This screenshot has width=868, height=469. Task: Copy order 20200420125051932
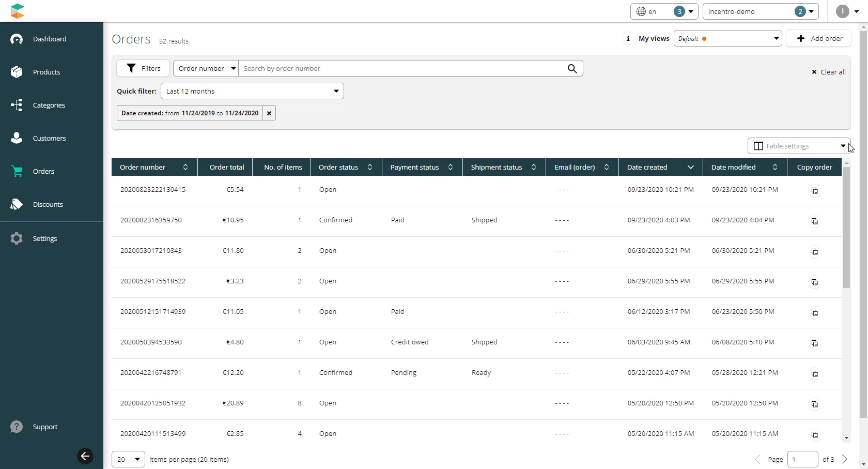pos(814,404)
